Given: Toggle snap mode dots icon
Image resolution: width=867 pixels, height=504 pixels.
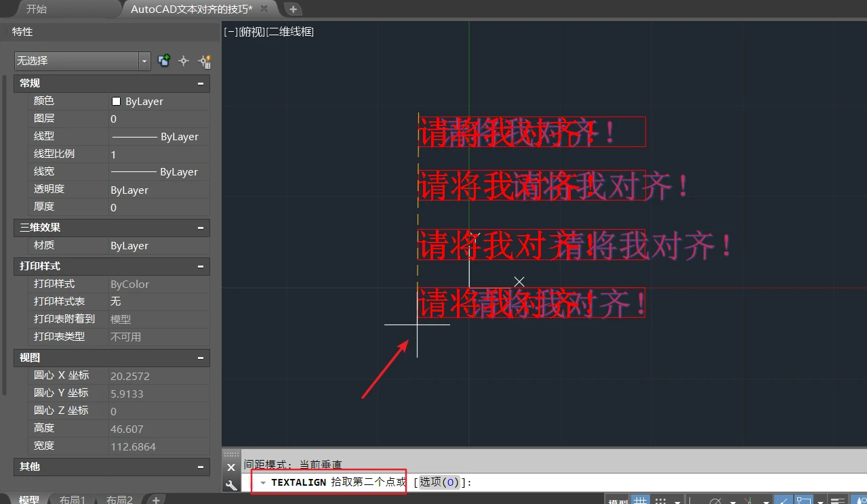Looking at the screenshot, I should 660,500.
